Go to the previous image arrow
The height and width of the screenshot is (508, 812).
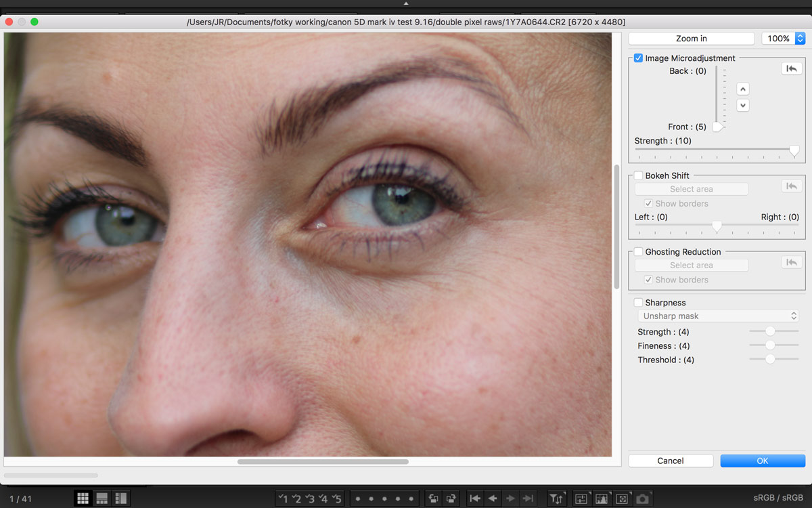point(493,499)
